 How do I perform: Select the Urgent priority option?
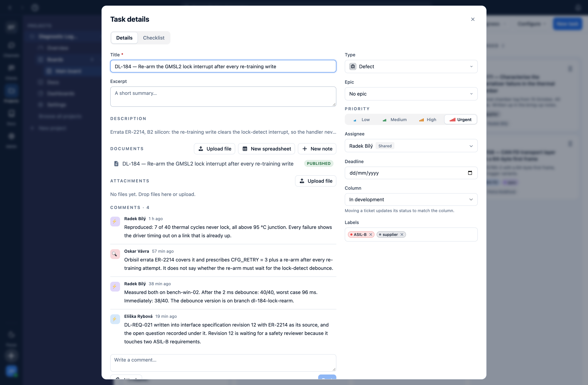coord(460,120)
